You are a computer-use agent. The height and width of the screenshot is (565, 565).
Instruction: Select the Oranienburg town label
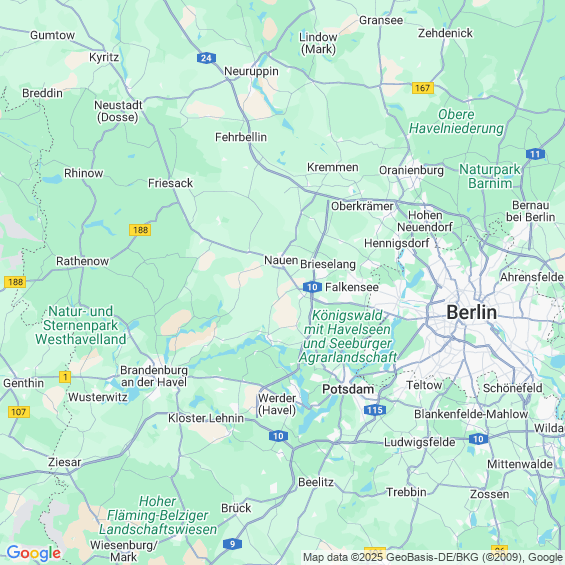click(411, 170)
